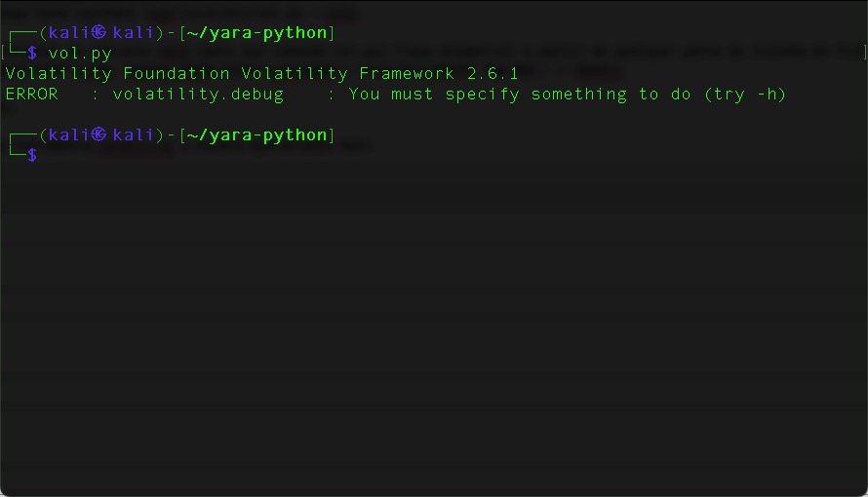The image size is (868, 497).
Task: Click the word Framework in the output
Action: (407, 74)
